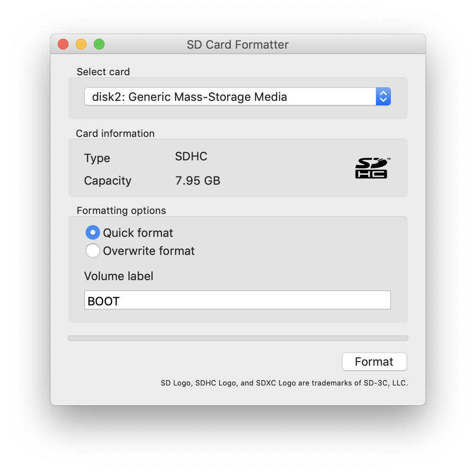Click the Formatting options label
This screenshot has width=476, height=472.
click(121, 210)
